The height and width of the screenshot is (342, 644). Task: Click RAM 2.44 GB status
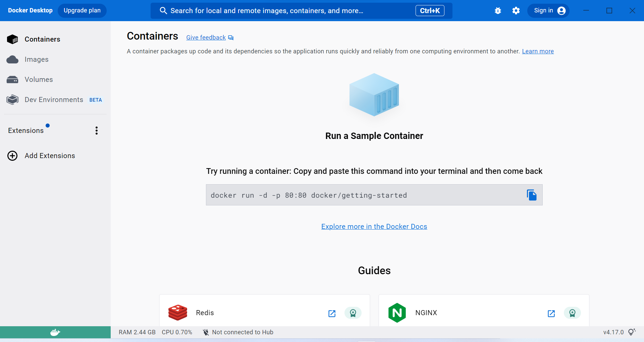click(x=137, y=332)
